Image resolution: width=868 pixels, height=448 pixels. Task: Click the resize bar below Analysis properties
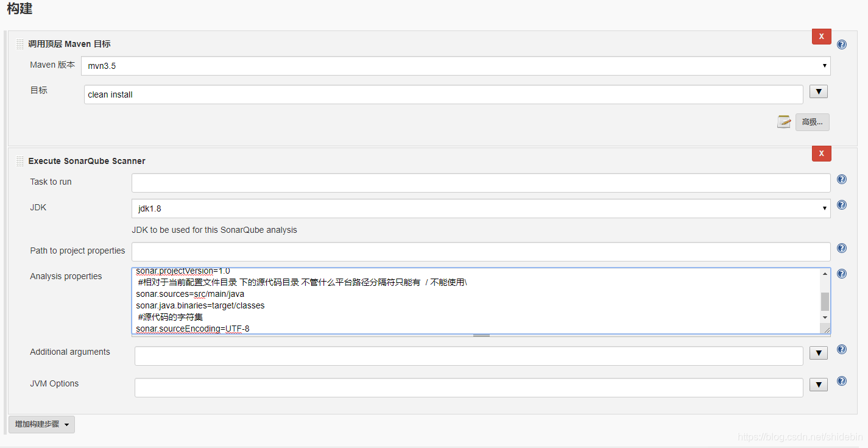[481, 335]
